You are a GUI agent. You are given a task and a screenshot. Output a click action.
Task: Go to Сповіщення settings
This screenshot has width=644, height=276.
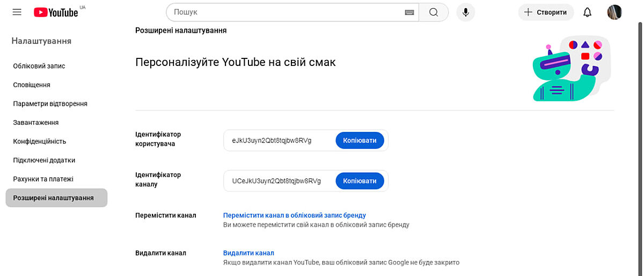coord(32,85)
